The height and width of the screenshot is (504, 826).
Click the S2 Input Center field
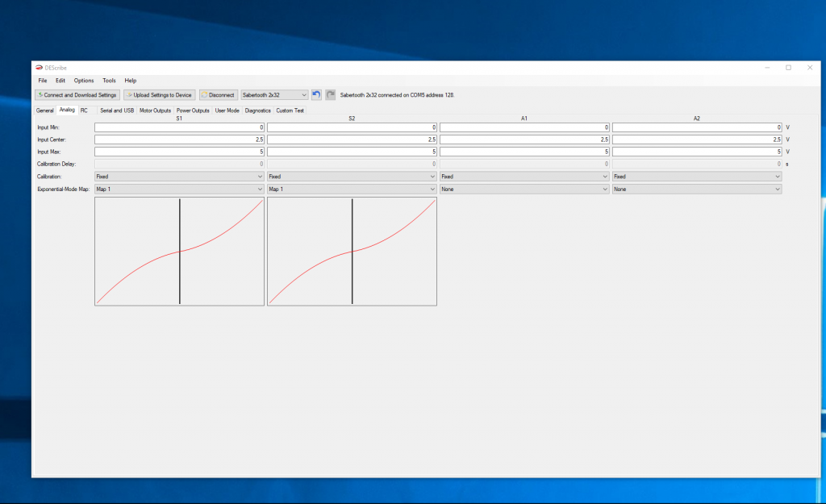pos(352,140)
